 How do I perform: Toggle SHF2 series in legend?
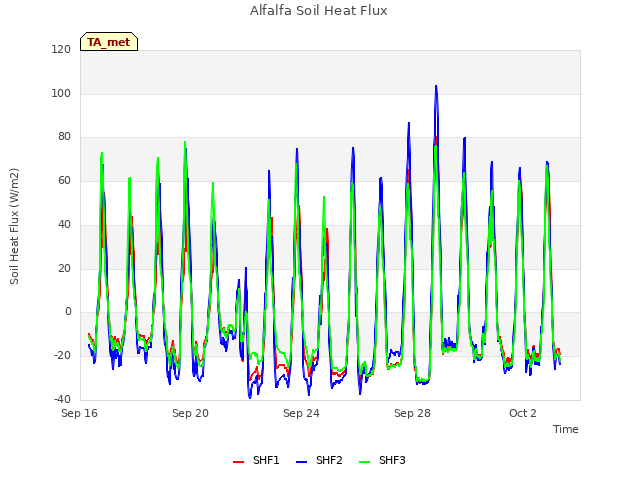[319, 460]
